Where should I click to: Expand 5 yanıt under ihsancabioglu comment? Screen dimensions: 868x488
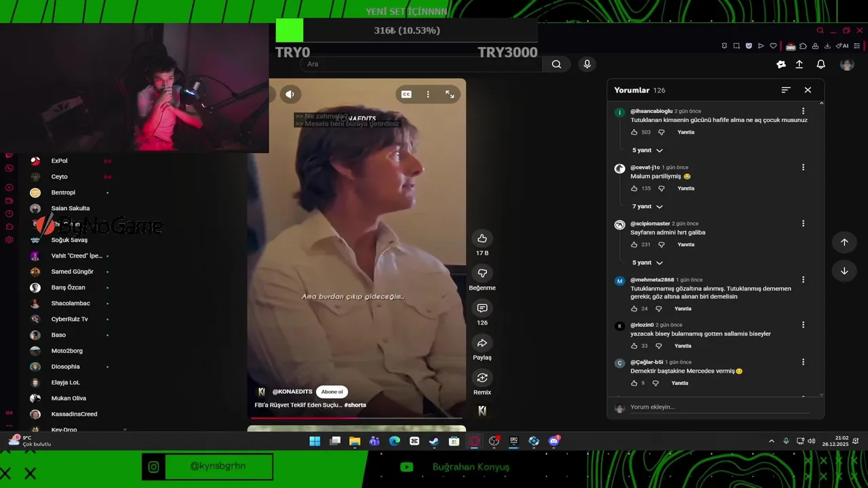[648, 150]
